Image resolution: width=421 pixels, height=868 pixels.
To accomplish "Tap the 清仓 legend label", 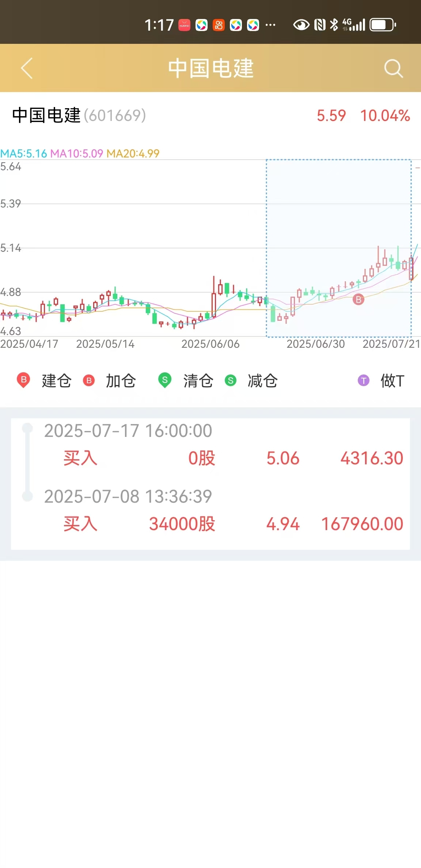I will 198,381.
